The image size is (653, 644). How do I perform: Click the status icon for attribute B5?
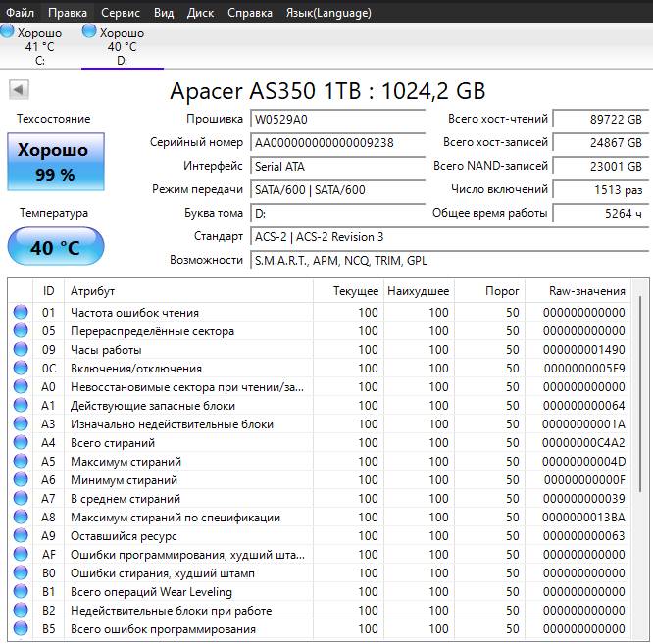pos(21,628)
